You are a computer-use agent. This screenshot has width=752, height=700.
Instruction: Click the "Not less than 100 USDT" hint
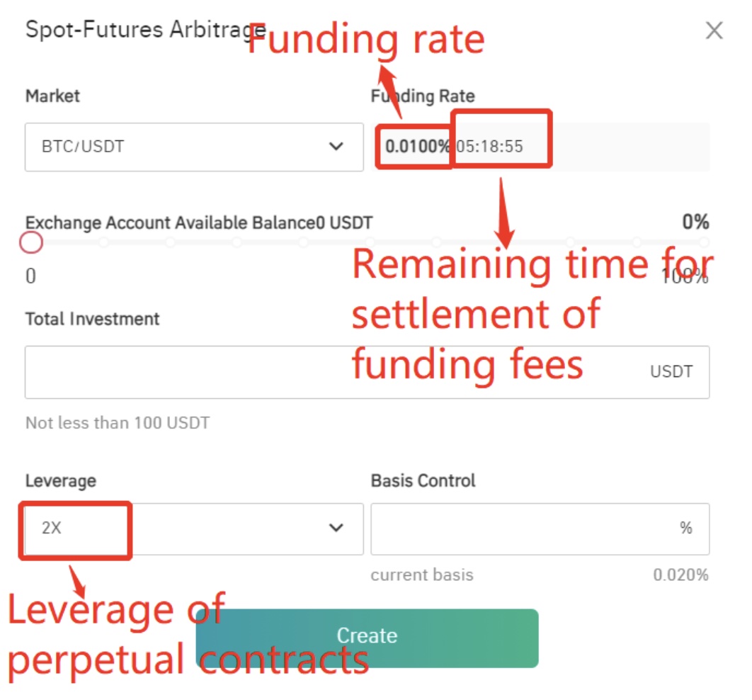pyautogui.click(x=118, y=423)
